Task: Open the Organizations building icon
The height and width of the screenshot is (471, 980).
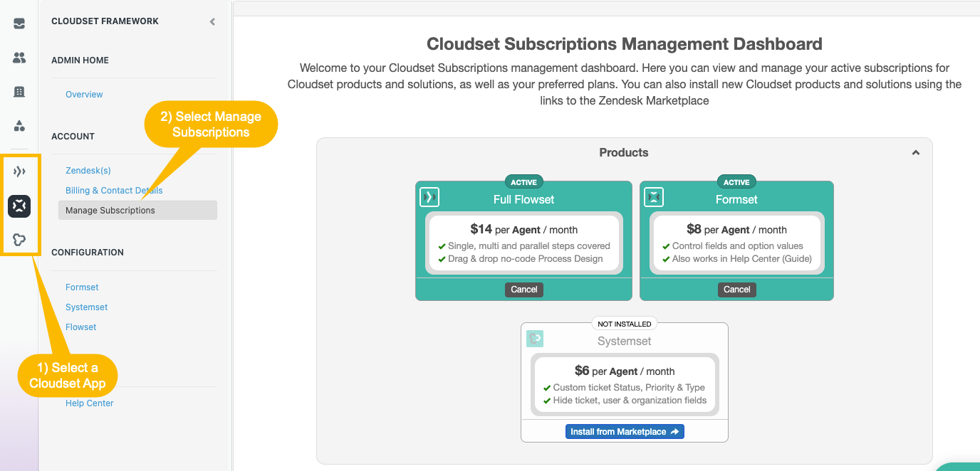Action: 19,92
